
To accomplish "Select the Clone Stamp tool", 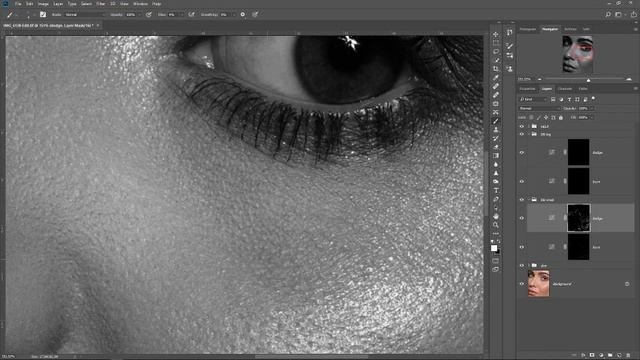I will 496,130.
